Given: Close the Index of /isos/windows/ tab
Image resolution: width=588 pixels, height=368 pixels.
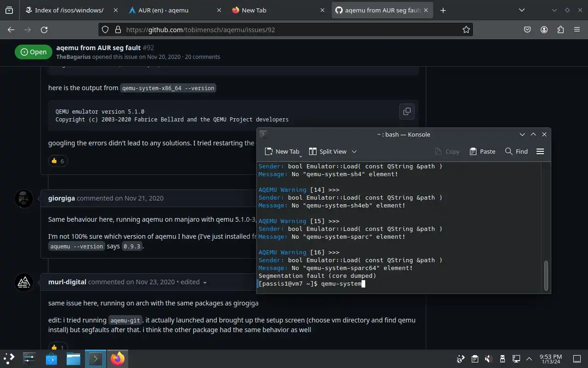Looking at the screenshot, I should pos(115,10).
